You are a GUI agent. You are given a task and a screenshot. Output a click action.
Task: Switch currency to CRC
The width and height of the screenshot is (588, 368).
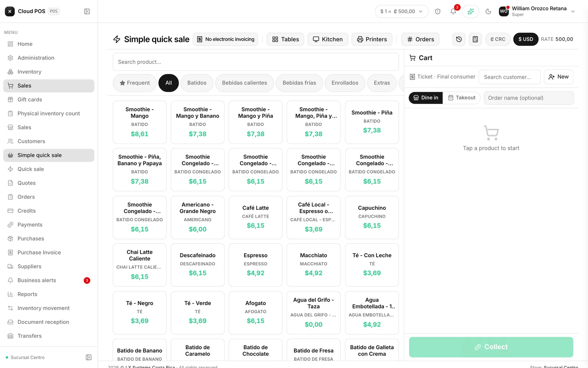click(x=498, y=39)
